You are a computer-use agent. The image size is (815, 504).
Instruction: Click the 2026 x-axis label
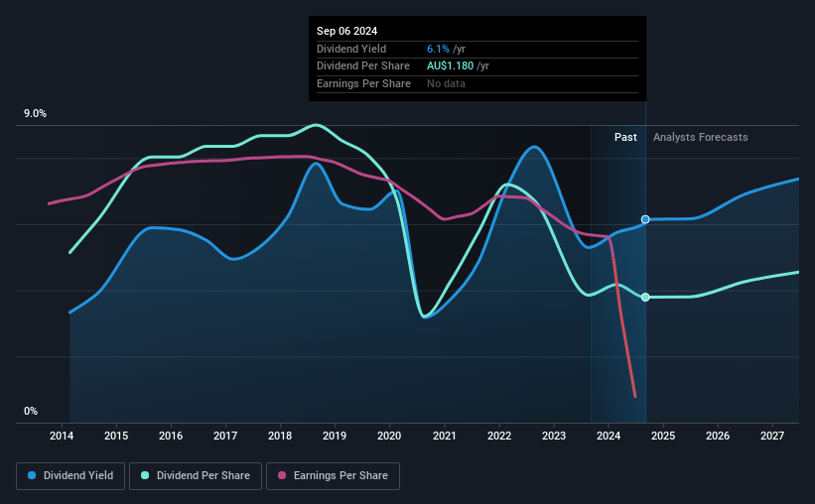coord(718,436)
